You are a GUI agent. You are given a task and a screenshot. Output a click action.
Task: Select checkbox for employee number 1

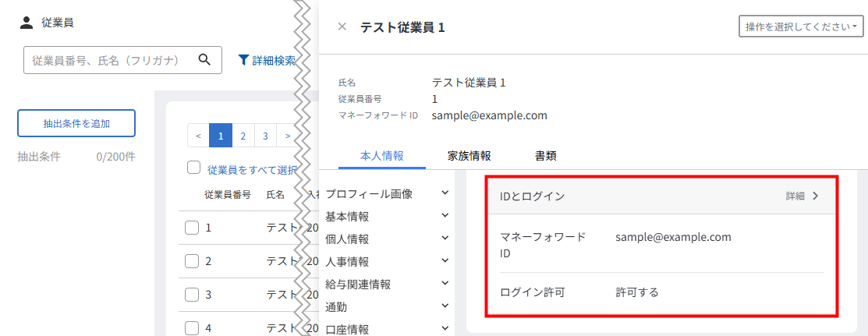tap(192, 228)
